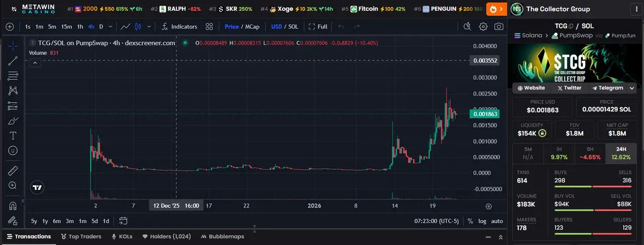Viewport: 644px width, 245px height.
Task: Click the time axis settings icon
Action: click(x=489, y=206)
